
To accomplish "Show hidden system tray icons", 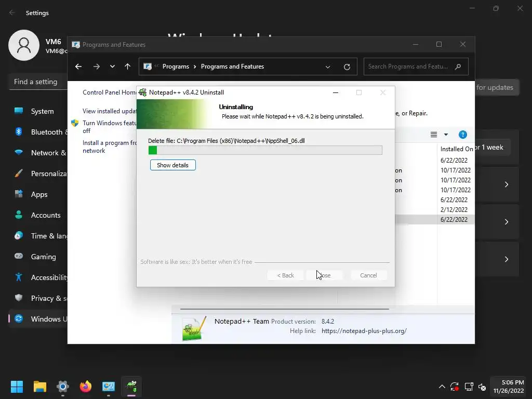I will (x=442, y=387).
